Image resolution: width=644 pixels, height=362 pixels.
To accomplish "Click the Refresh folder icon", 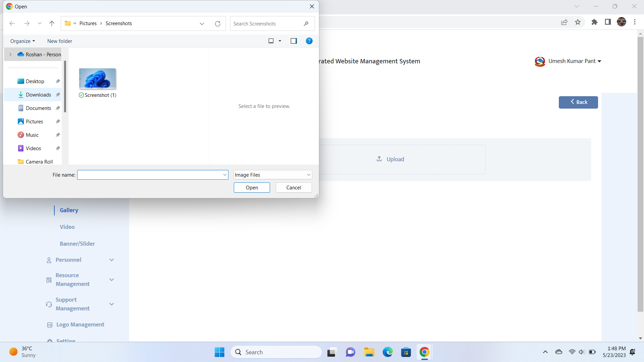I will pos(218,23).
